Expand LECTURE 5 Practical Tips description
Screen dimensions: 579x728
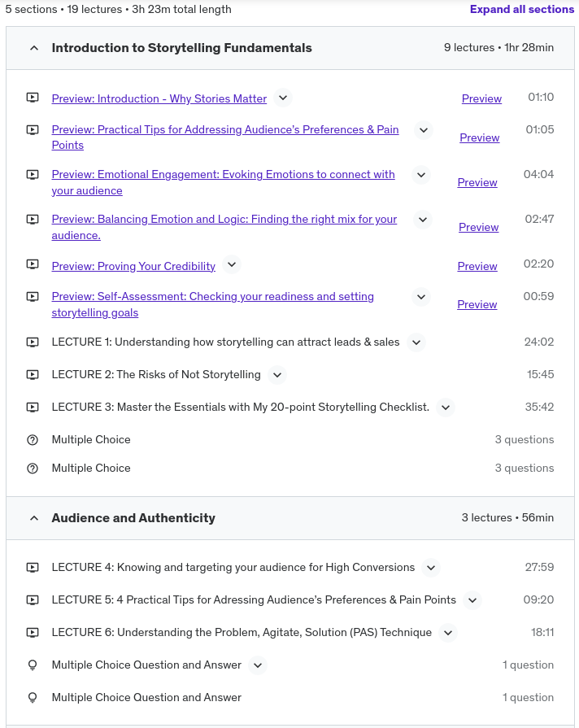click(472, 600)
